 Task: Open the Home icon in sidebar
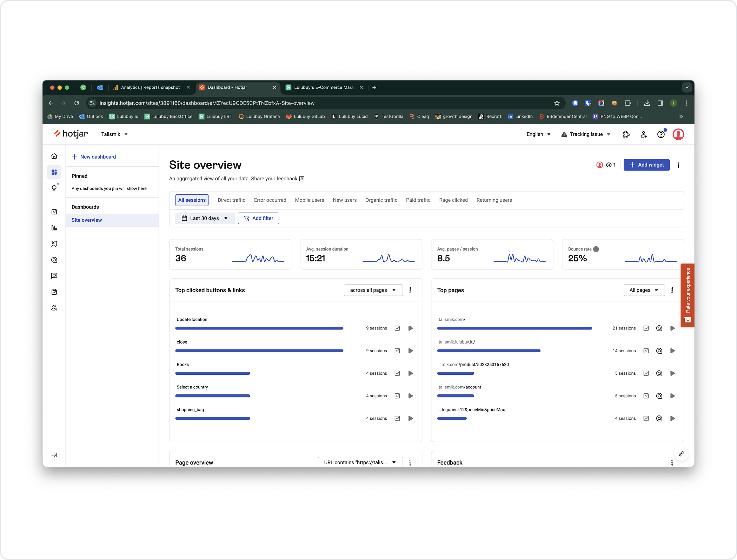(54, 156)
